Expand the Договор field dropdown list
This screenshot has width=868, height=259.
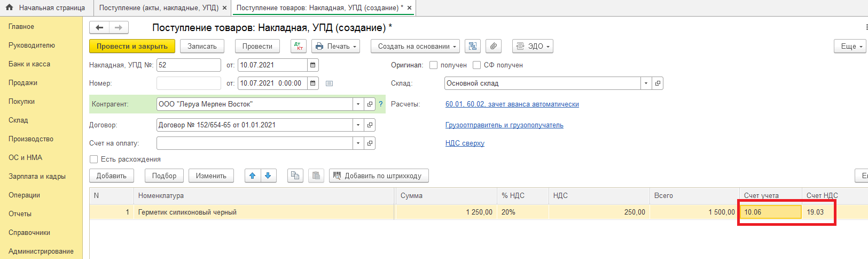tap(358, 125)
